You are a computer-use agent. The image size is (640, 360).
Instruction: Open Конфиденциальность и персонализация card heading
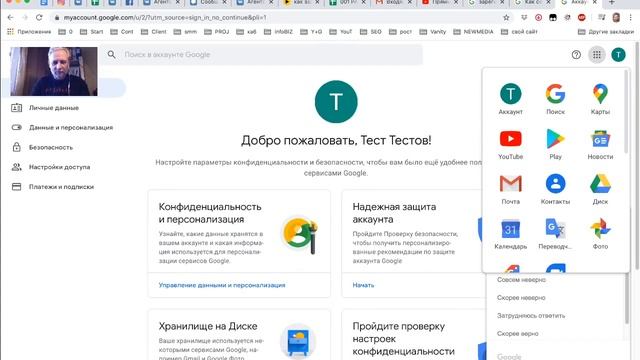click(210, 213)
